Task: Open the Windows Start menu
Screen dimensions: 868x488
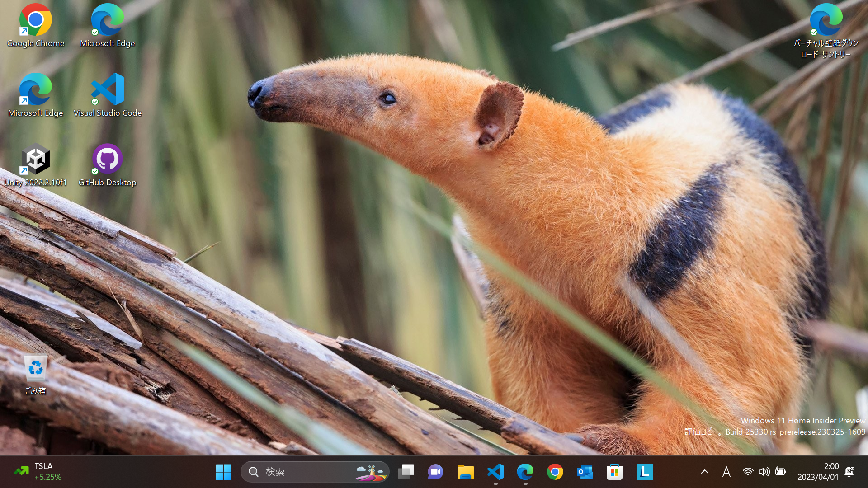Action: pos(223,472)
